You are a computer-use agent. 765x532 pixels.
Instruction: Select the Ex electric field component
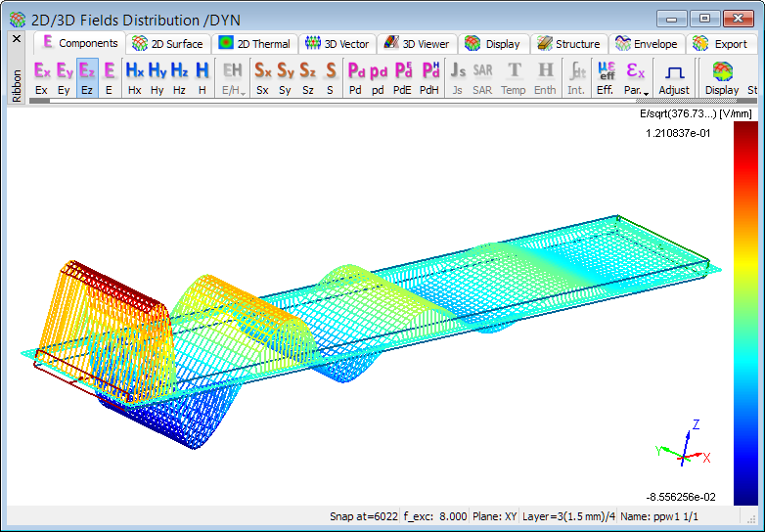(41, 77)
